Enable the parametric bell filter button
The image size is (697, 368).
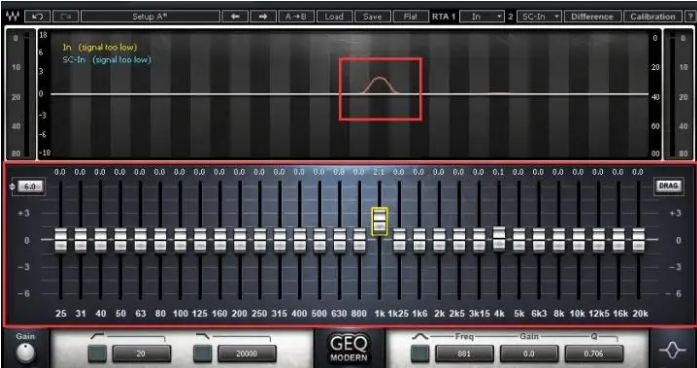tap(420, 354)
